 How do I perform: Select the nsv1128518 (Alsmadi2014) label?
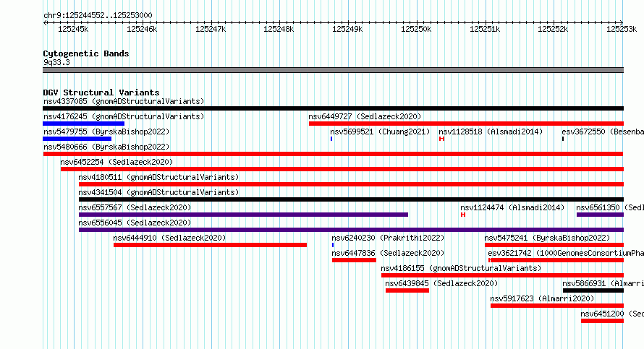(491, 132)
